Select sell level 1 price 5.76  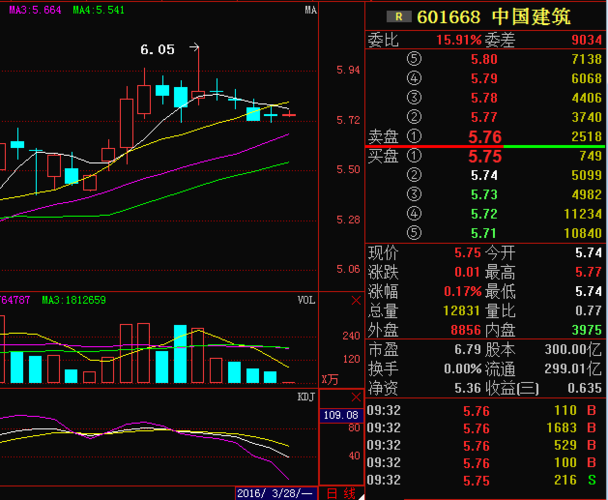point(485,137)
